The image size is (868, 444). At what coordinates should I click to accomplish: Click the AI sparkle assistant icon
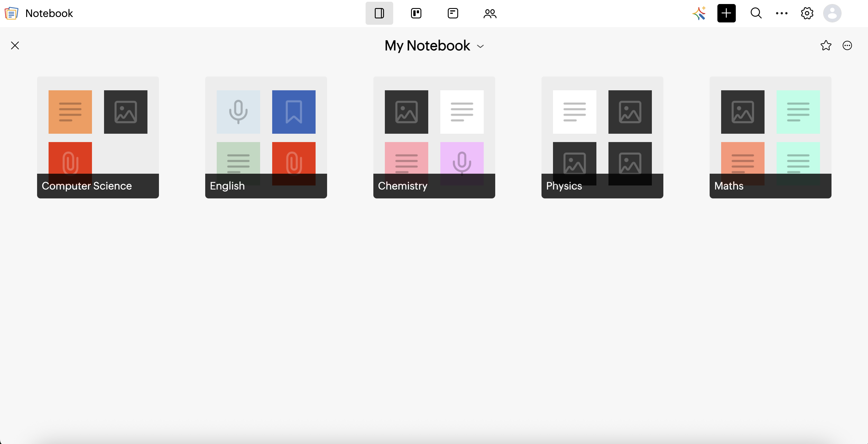coord(699,13)
